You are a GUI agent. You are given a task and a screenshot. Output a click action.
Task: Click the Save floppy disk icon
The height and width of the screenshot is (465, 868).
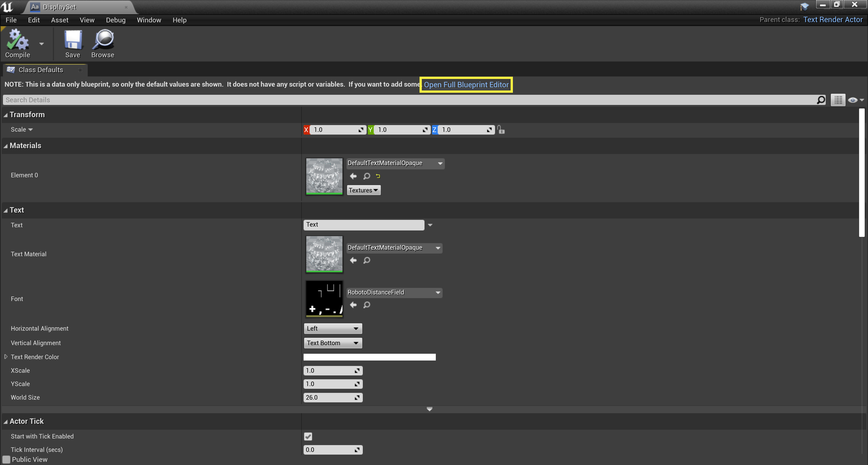(73, 40)
